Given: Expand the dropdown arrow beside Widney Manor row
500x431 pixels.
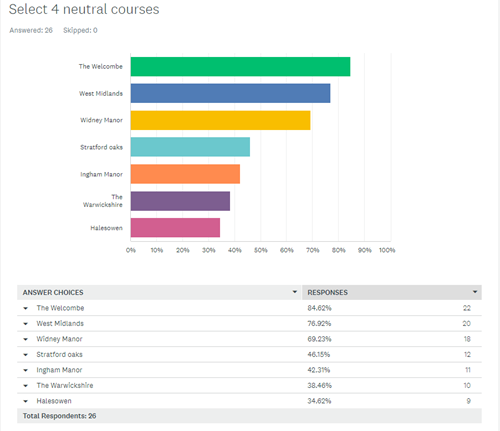Looking at the screenshot, I should 26,339.
